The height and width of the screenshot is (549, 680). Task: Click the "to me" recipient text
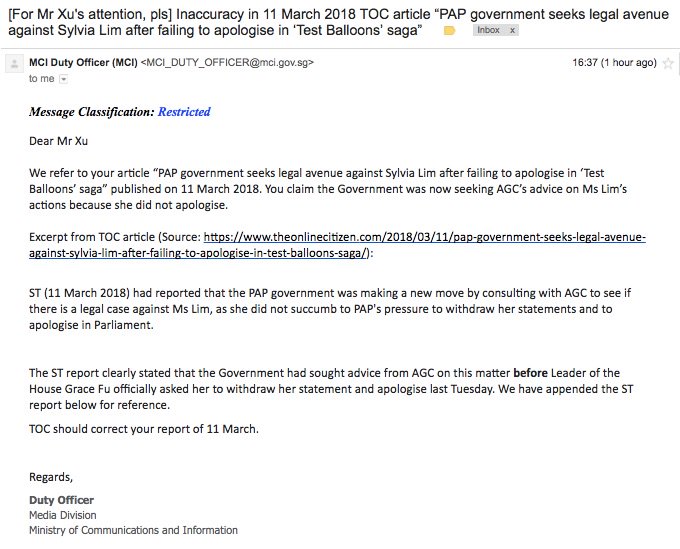[x=42, y=79]
